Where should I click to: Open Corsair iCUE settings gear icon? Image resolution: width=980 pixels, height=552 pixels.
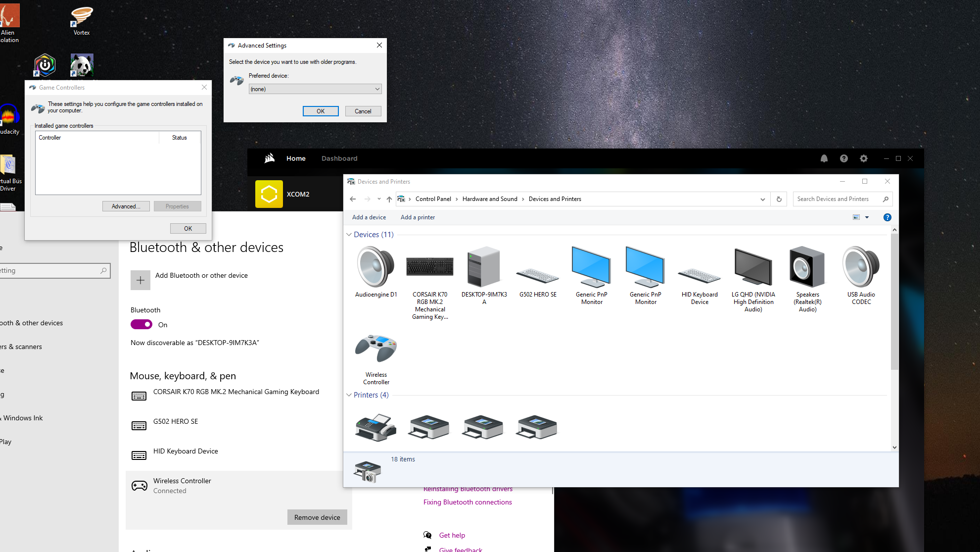[x=864, y=158]
